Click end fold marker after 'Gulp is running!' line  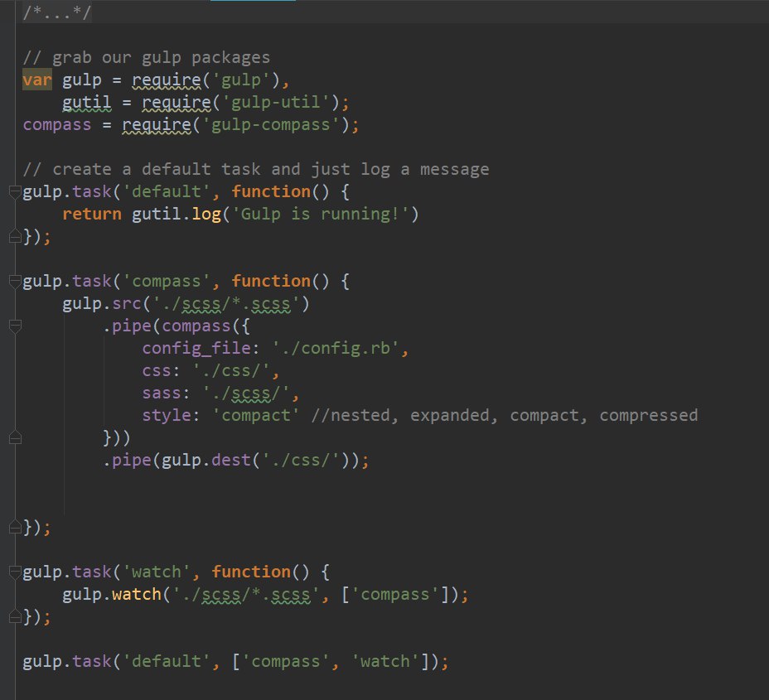pyautogui.click(x=14, y=237)
